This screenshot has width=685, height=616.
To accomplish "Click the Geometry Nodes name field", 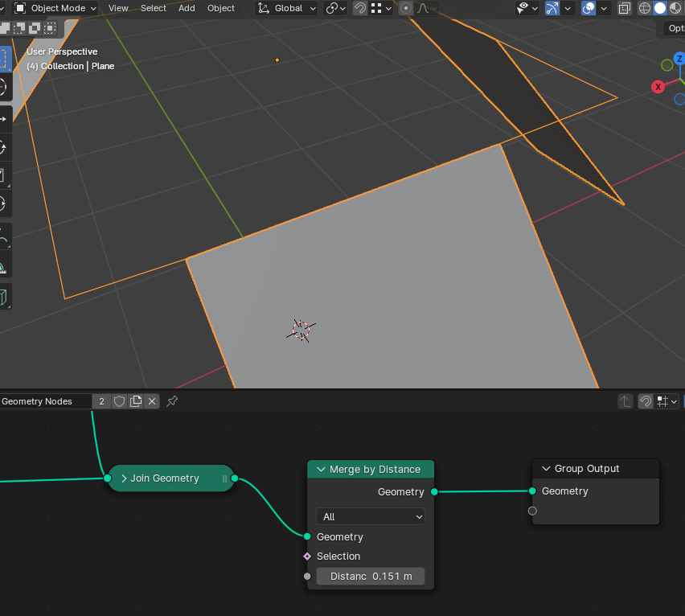I will [x=46, y=401].
